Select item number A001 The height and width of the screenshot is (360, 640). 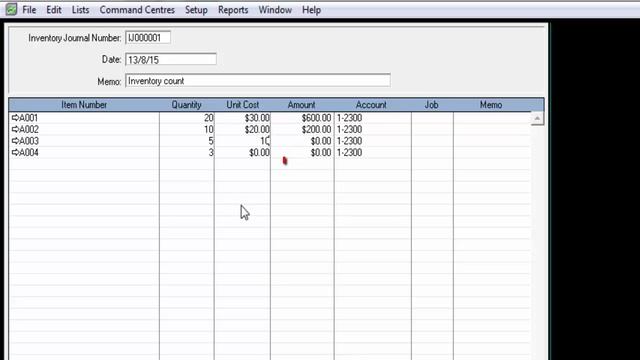point(29,118)
